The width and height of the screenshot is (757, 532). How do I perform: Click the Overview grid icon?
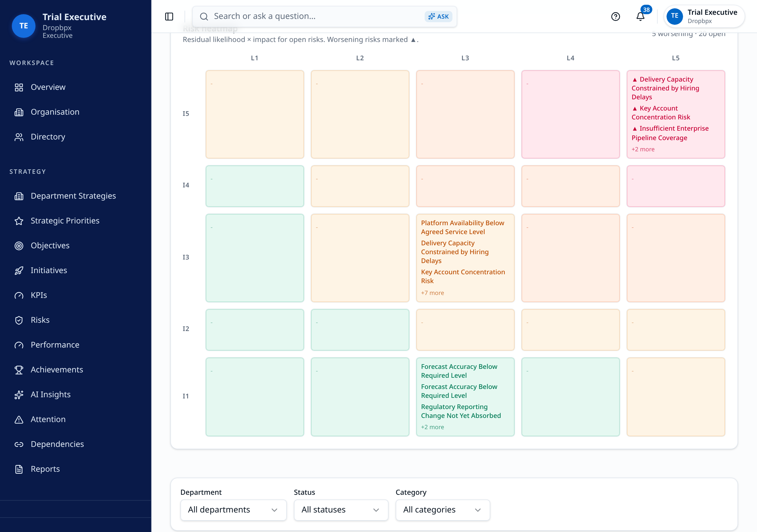click(x=19, y=87)
